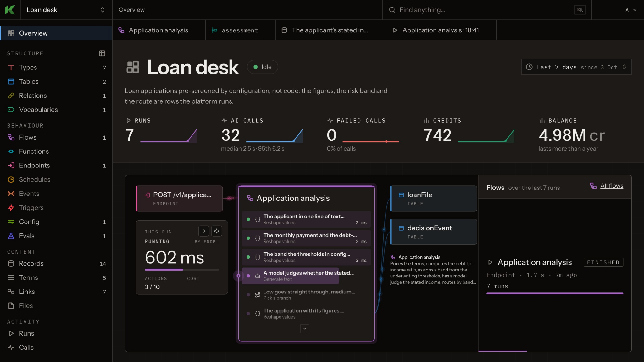Viewport: 644px width, 362px height.
Task: Open Calls in the sidebar
Action: [x=56, y=348]
